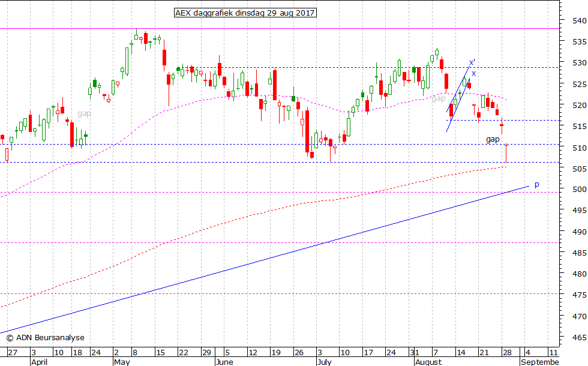
Task: Click the 'July' month label
Action: [324, 362]
